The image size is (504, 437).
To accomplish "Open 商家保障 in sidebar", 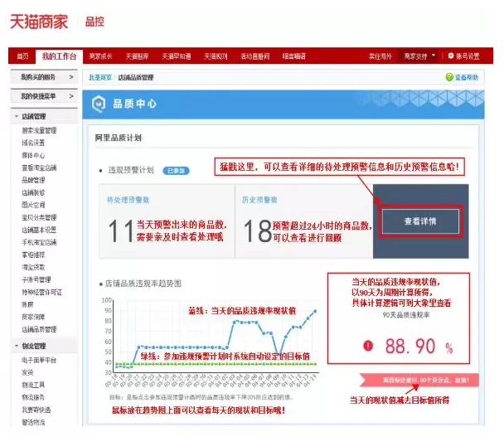I will pyautogui.click(x=33, y=317).
